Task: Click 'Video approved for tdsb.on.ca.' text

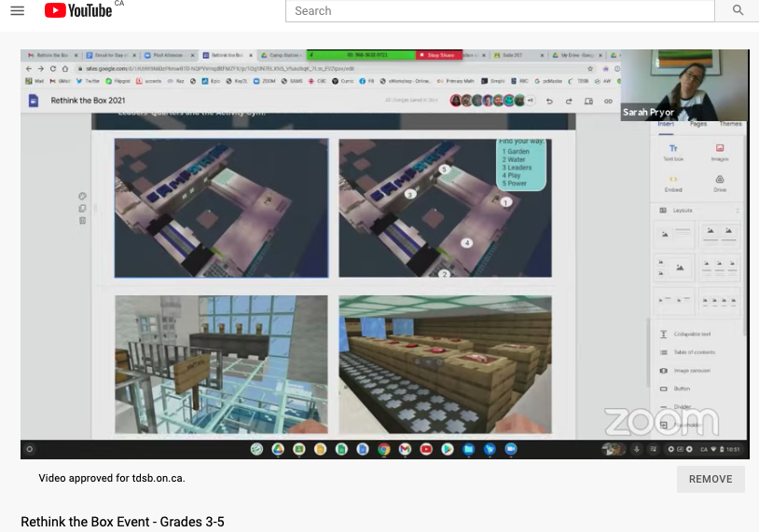Action: [112, 478]
